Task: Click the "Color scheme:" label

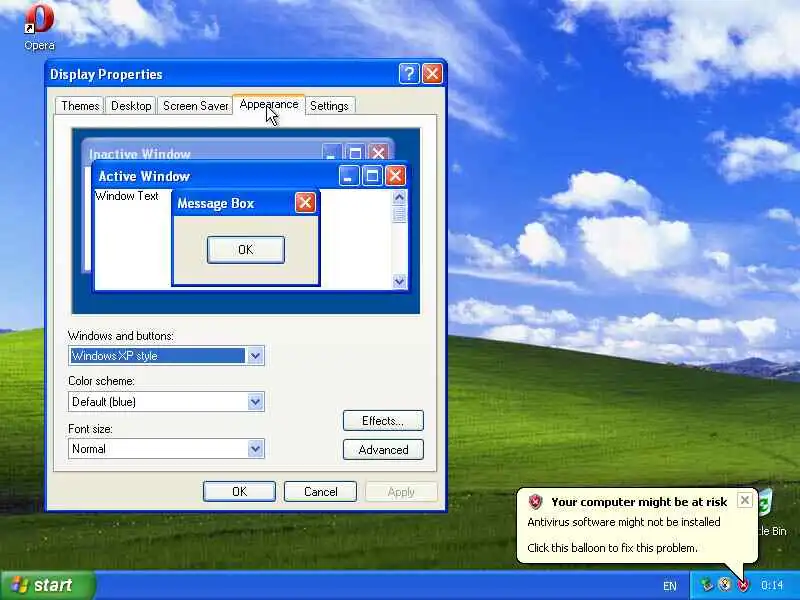Action: pos(102,381)
